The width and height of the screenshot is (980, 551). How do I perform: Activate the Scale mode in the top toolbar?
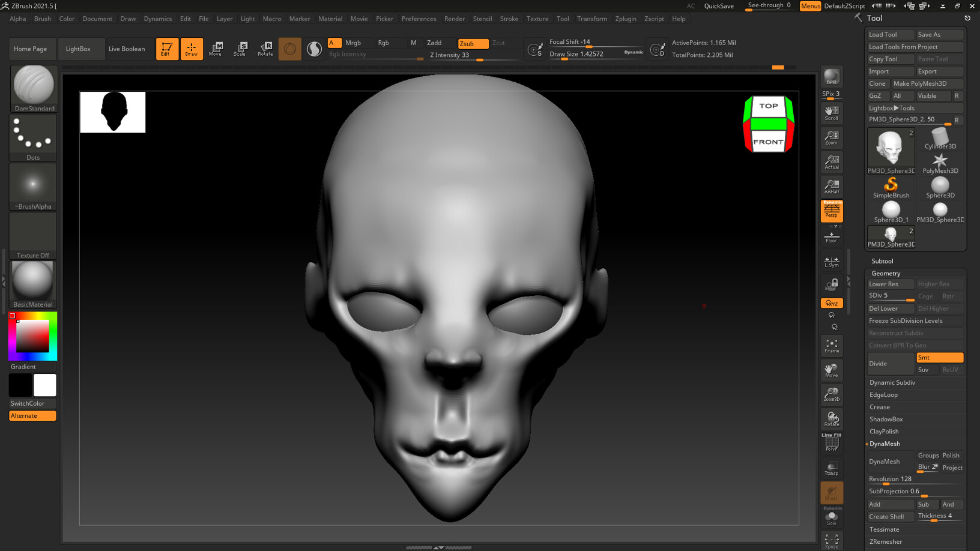(240, 49)
